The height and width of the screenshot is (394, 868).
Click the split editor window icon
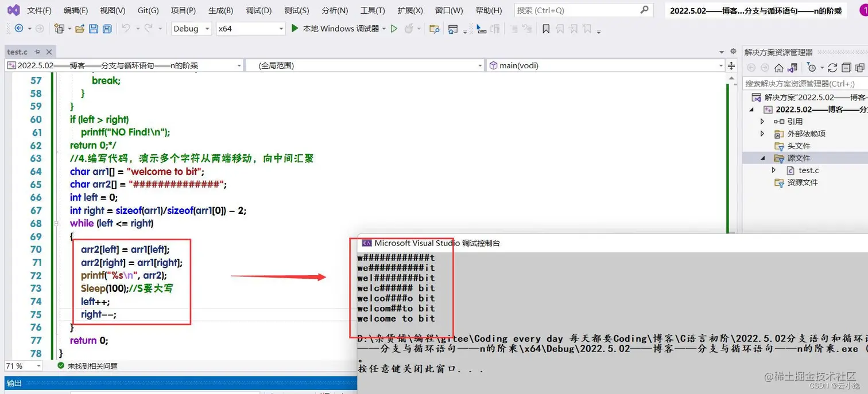click(x=731, y=65)
